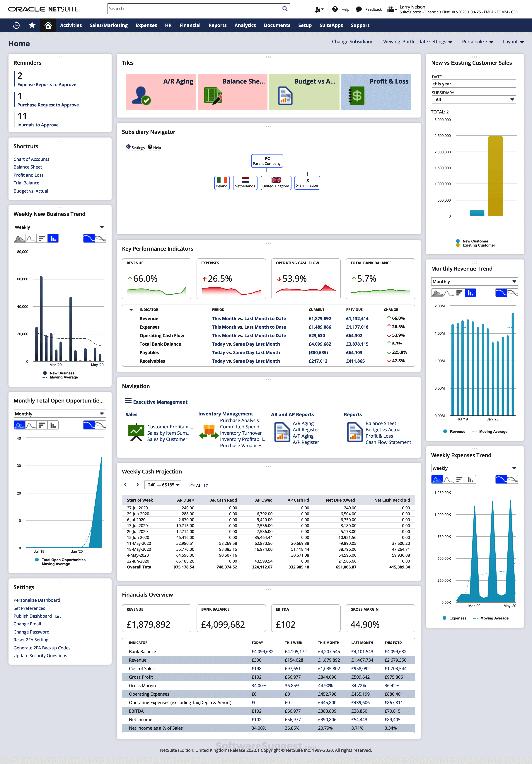Open the Chart of Accounts shortcut
Image resolution: width=532 pixels, height=764 pixels.
tap(31, 159)
